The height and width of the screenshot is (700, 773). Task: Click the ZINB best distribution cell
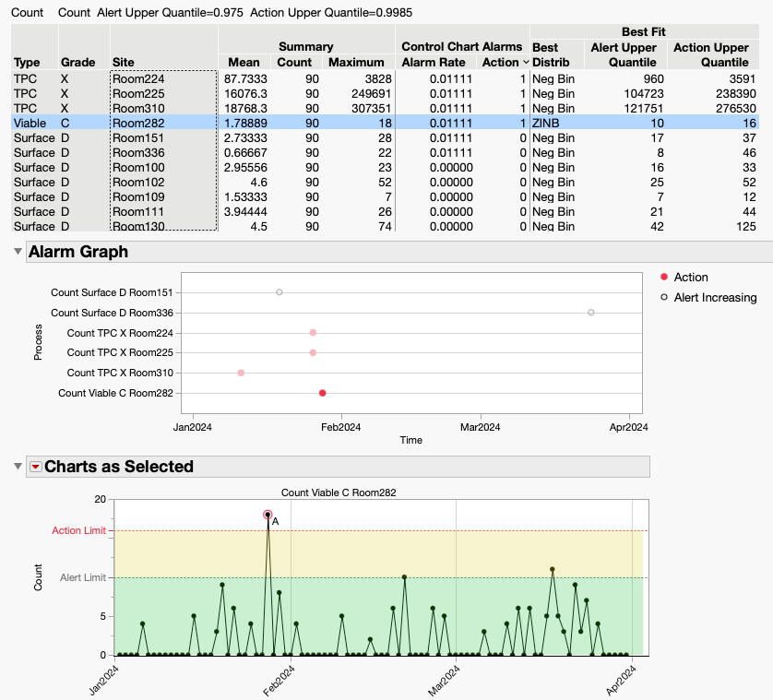tap(546, 124)
